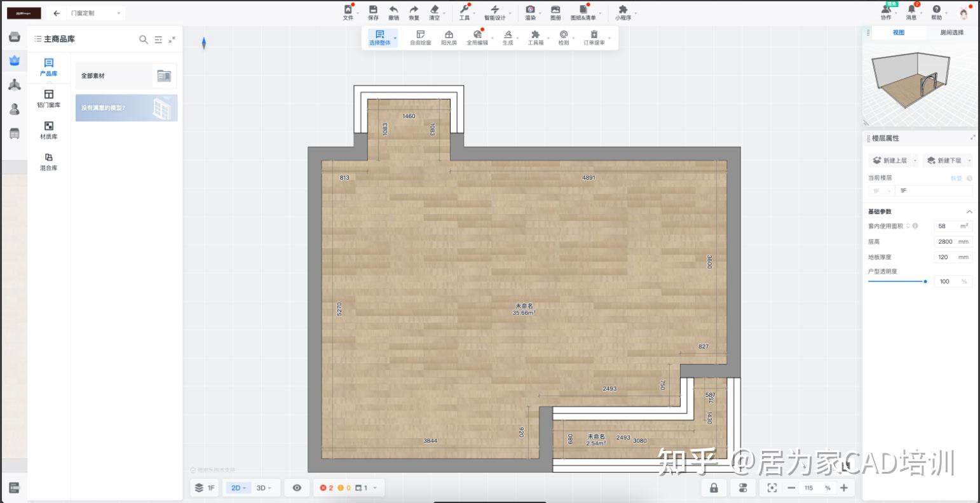Adjust the 户型透明度 slider handle
980x503 pixels.
(925, 281)
